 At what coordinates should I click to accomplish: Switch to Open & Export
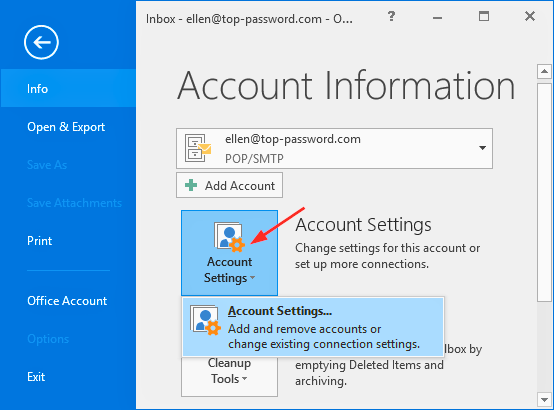[66, 127]
